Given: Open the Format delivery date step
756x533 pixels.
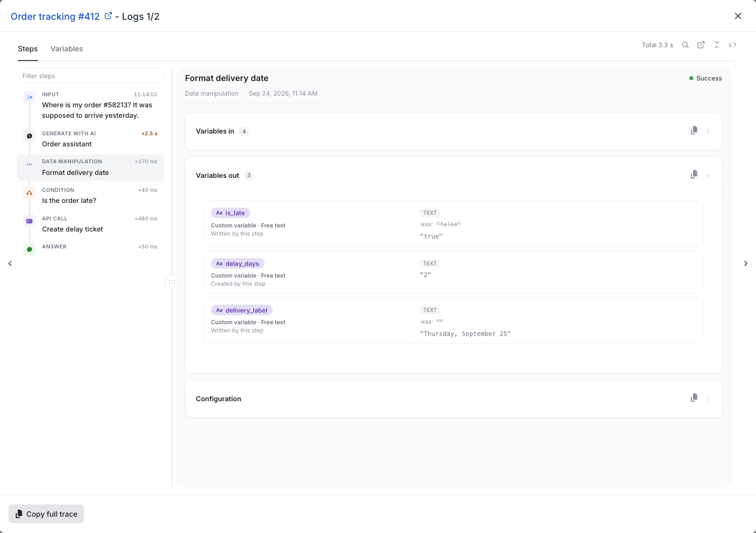Looking at the screenshot, I should tap(90, 167).
